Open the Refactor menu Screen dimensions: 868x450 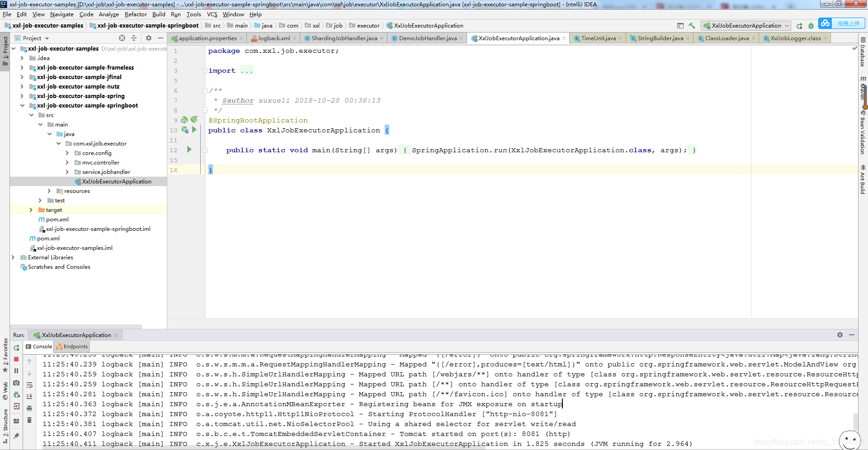pos(136,14)
